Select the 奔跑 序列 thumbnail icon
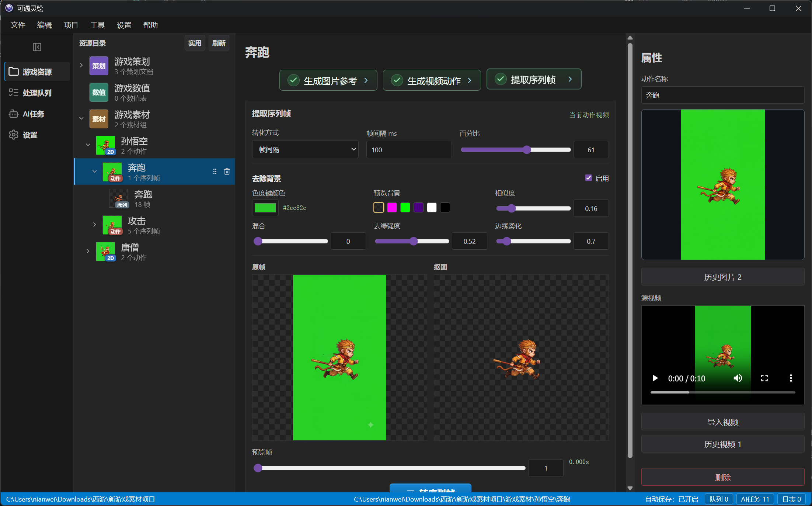812x506 pixels. 119,199
